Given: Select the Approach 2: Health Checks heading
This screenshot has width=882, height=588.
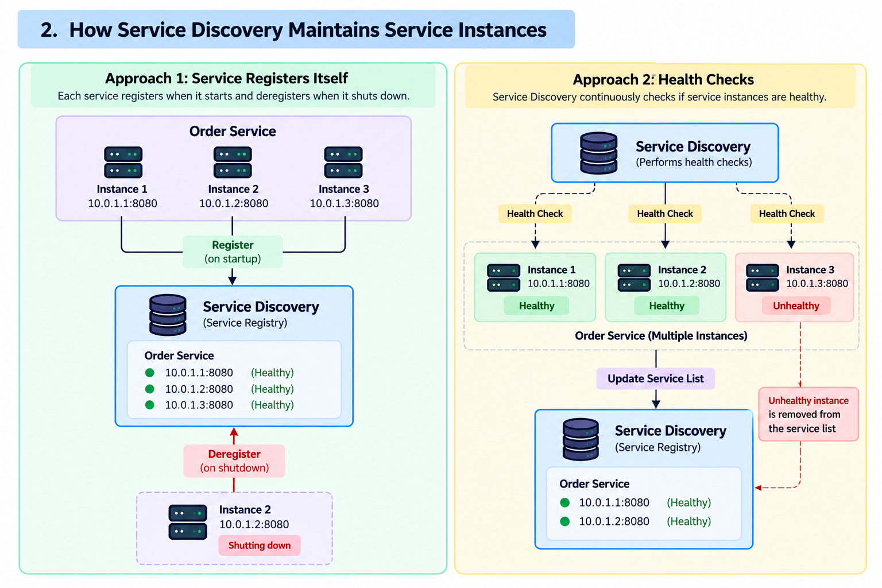Looking at the screenshot, I should 663,79.
